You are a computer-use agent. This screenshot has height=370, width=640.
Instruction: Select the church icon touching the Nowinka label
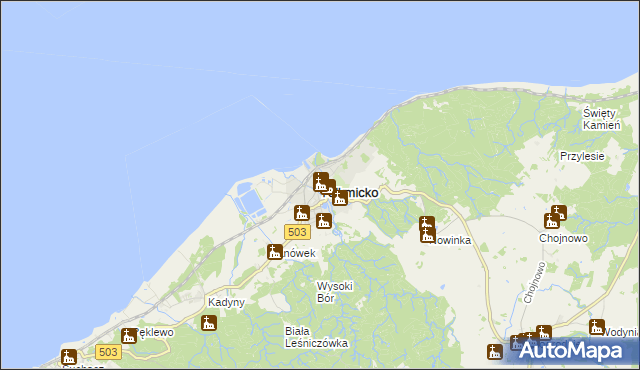(428, 235)
